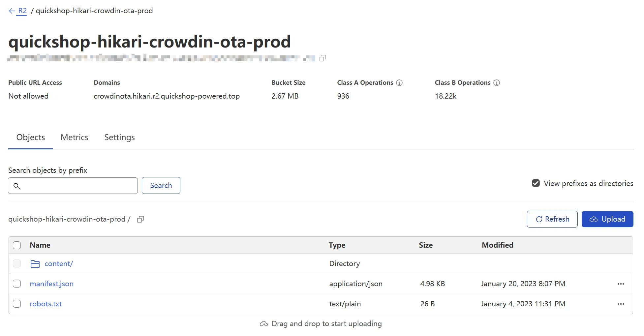
Task: Click the content folder icon
Action: (35, 264)
